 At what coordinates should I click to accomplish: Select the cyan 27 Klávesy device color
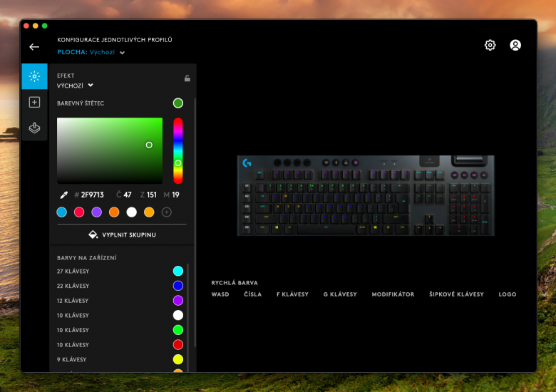(178, 271)
